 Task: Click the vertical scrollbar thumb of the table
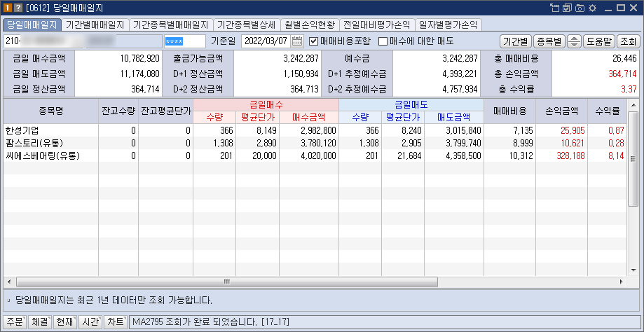(633, 158)
